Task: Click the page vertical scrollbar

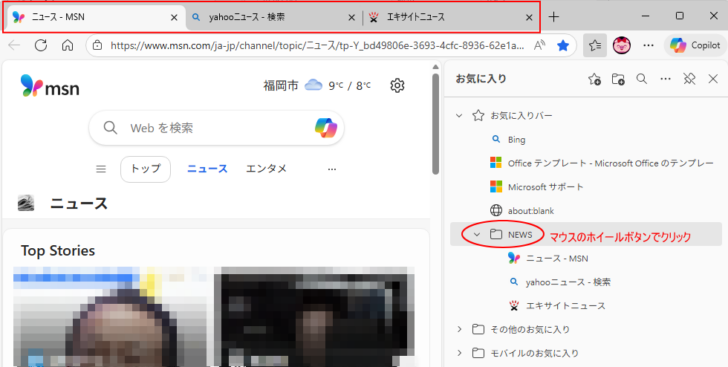Action: pos(436,123)
